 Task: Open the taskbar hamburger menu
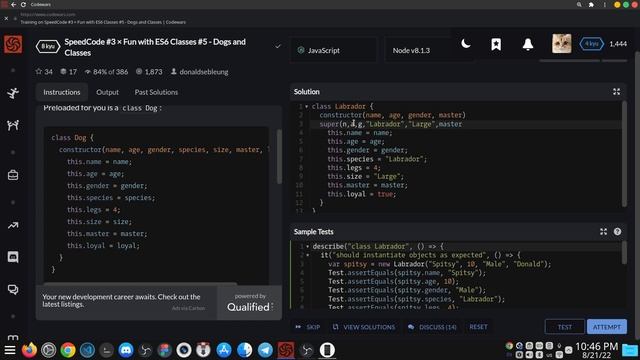click(x=10, y=350)
